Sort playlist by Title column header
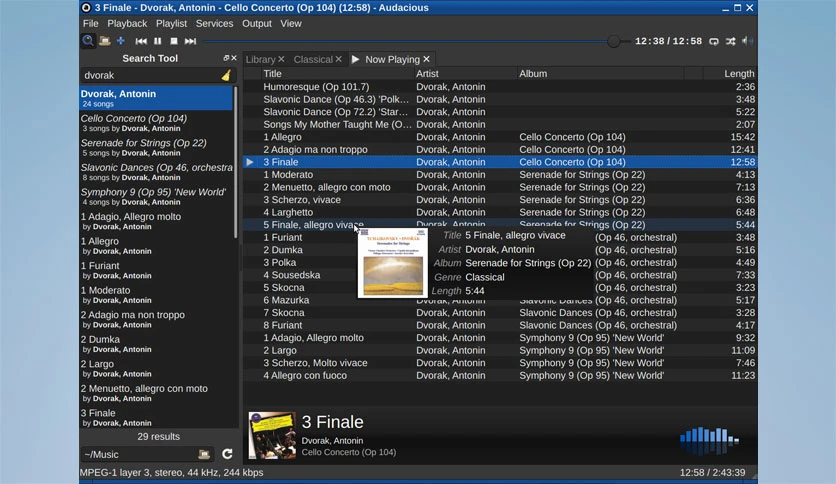836x484 pixels. click(337, 74)
